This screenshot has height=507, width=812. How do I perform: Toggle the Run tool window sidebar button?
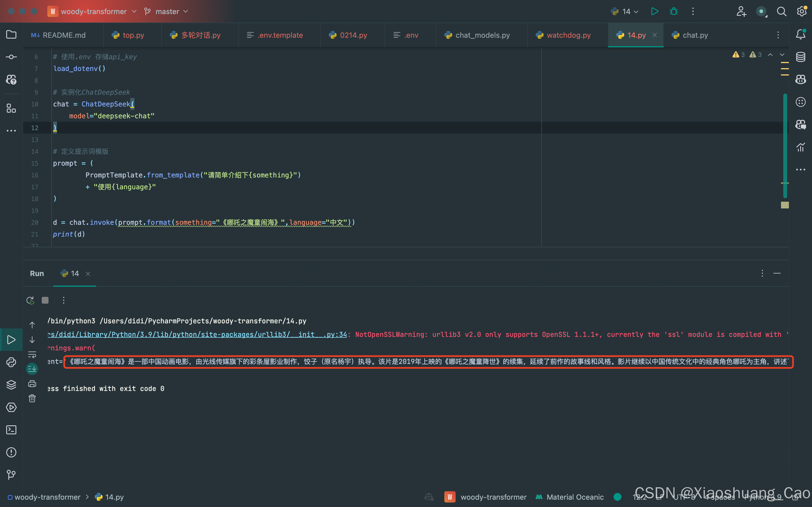[x=11, y=340]
